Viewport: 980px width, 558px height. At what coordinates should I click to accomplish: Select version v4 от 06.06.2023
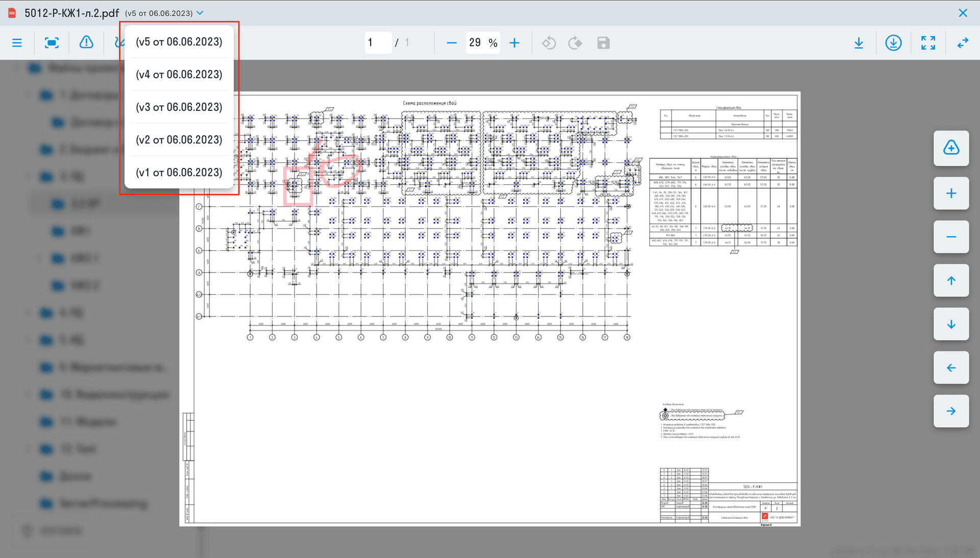tap(179, 75)
